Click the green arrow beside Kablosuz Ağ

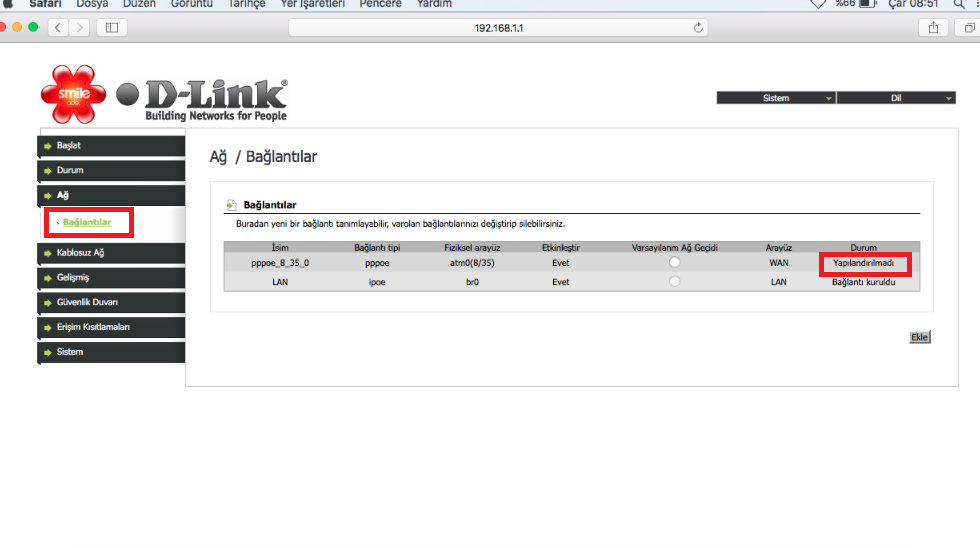click(48, 253)
